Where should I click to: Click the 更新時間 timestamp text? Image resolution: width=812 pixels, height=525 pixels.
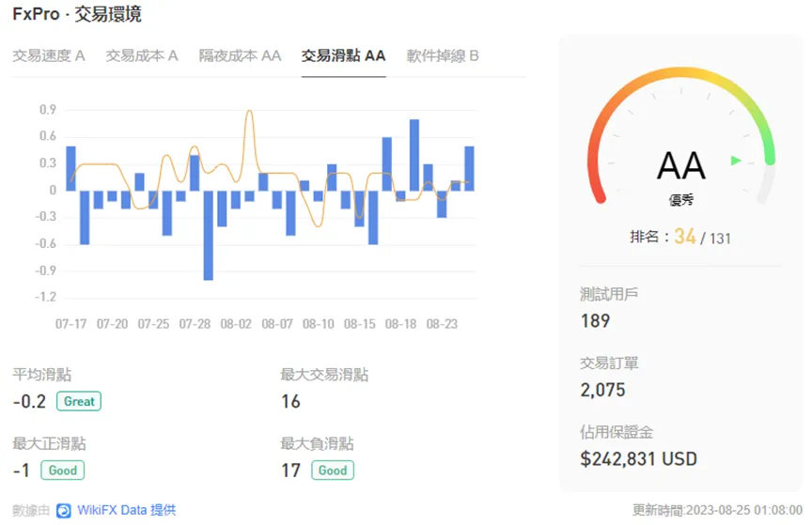(717, 510)
